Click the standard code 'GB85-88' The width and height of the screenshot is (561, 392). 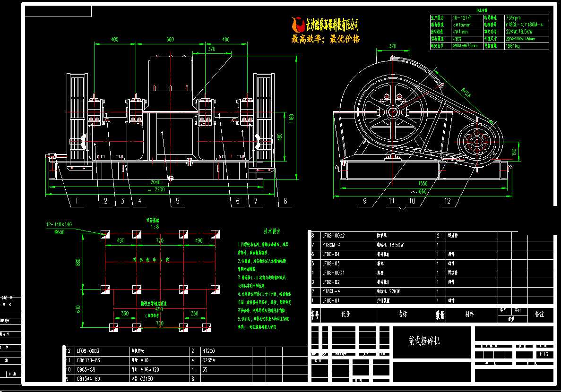86,370
